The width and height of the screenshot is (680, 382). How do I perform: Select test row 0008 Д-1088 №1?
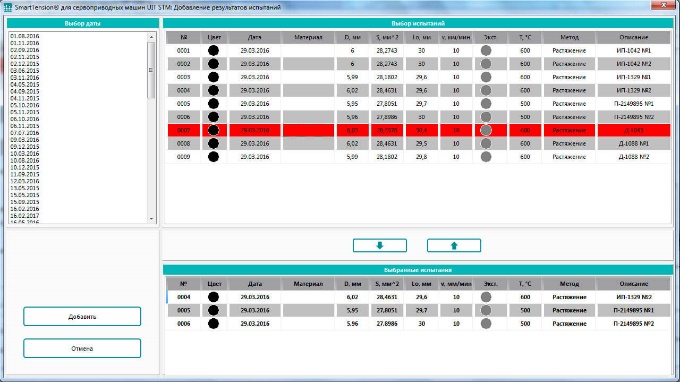[x=418, y=144]
